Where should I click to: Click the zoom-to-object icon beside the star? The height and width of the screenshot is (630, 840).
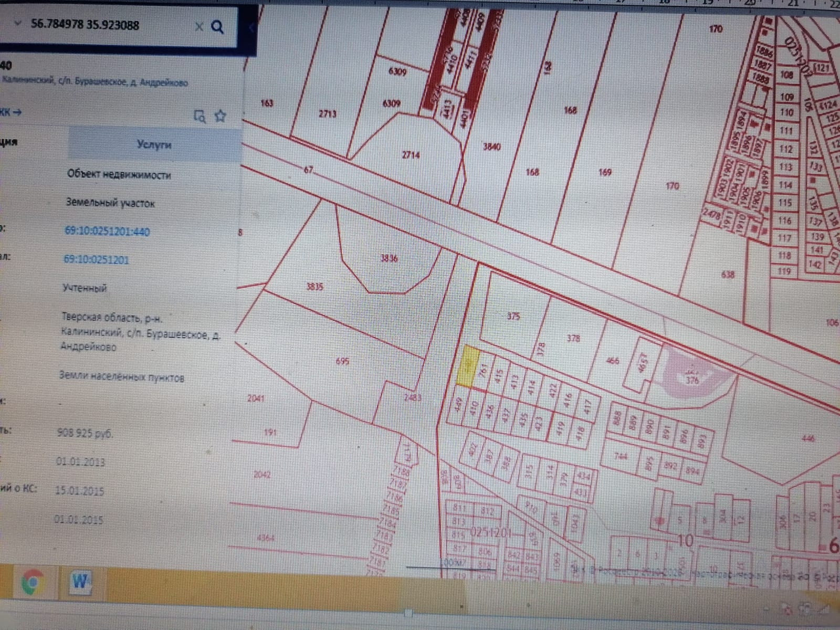200,116
